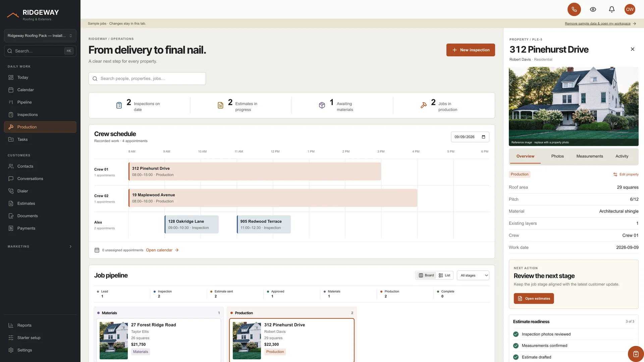Image resolution: width=644 pixels, height=362 pixels.
Task: Open the All stages dropdown
Action: [x=473, y=276]
